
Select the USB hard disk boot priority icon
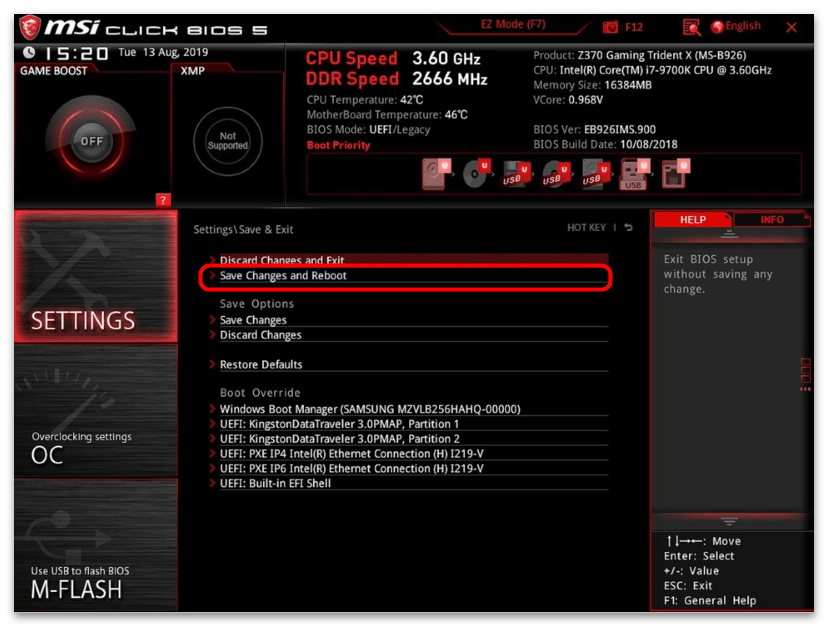[x=596, y=174]
